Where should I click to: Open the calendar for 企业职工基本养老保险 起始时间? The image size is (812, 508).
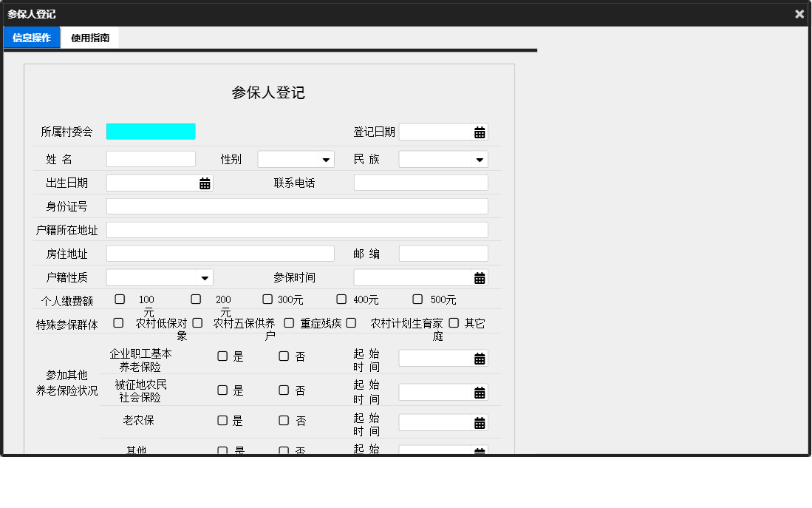click(480, 358)
